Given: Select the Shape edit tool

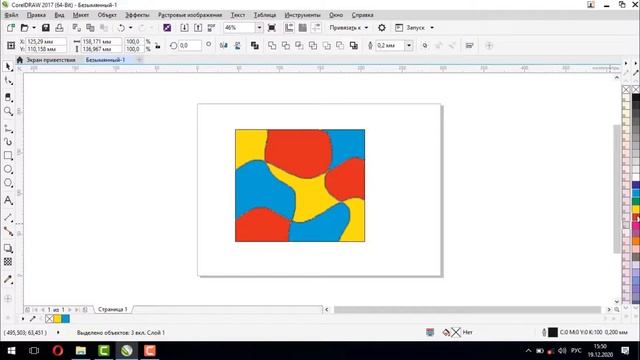Looking at the screenshot, I should pos(8,81).
